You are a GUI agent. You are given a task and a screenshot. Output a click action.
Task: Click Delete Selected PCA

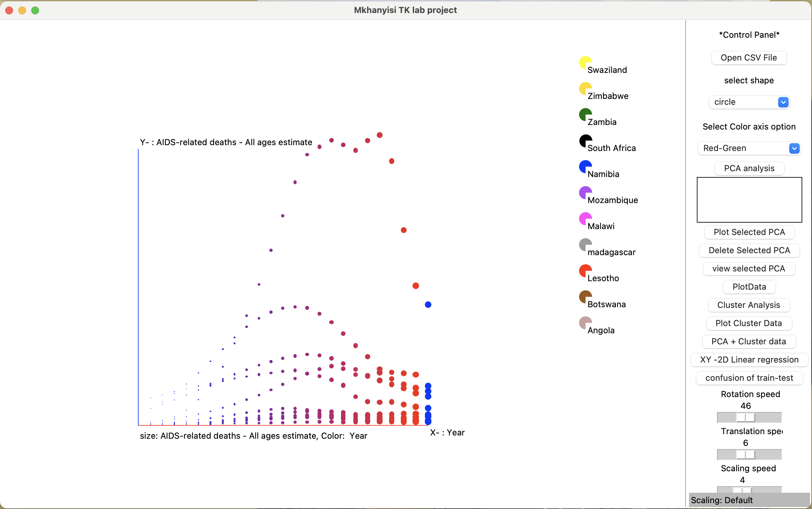pyautogui.click(x=749, y=250)
